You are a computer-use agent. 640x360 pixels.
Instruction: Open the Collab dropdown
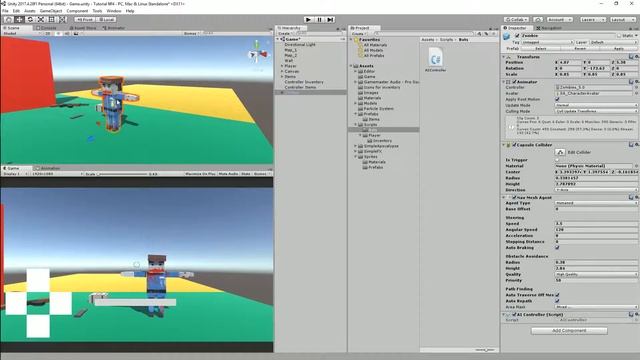point(516,19)
